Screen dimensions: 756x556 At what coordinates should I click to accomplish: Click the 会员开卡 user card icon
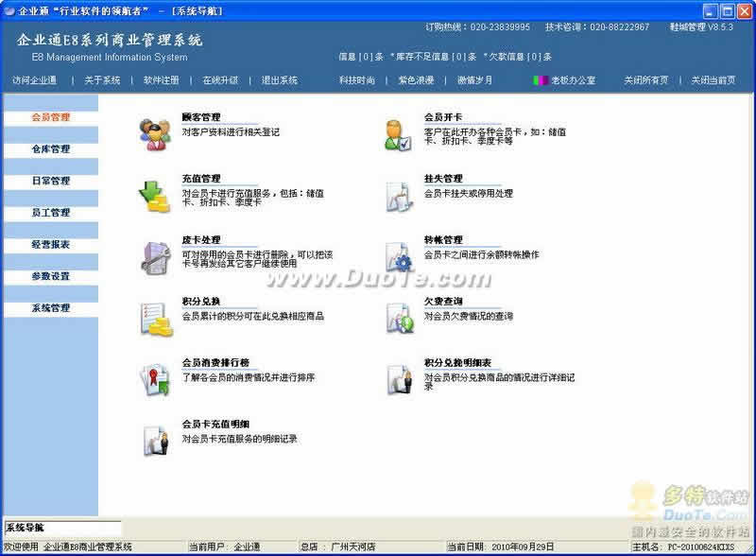click(398, 135)
